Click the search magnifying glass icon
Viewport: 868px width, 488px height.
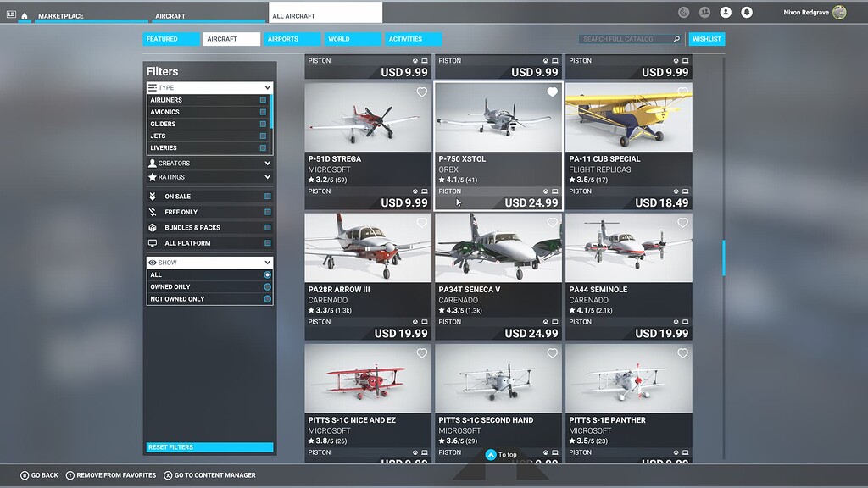coord(676,38)
